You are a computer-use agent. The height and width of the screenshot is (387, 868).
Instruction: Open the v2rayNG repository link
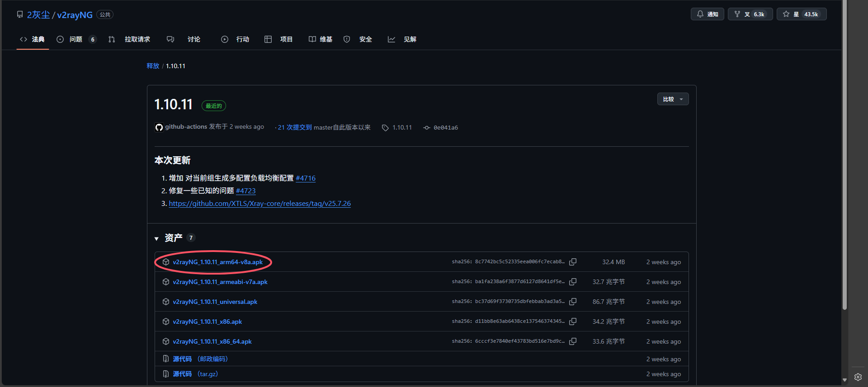click(x=75, y=15)
